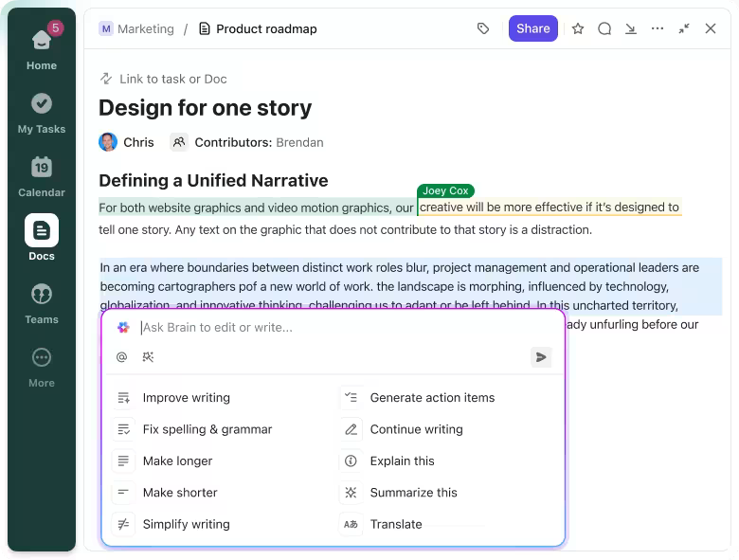Open Home in the sidebar
Screen dimensions: 739x560
[42, 47]
